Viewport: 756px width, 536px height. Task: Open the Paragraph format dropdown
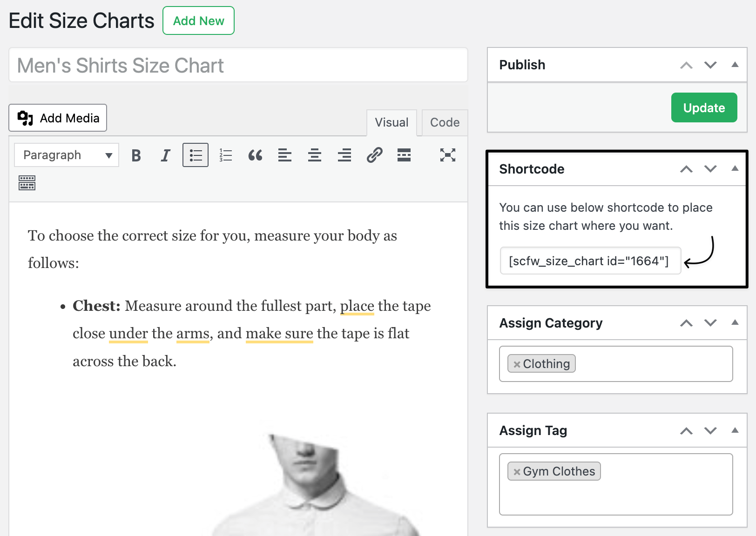[x=67, y=155]
